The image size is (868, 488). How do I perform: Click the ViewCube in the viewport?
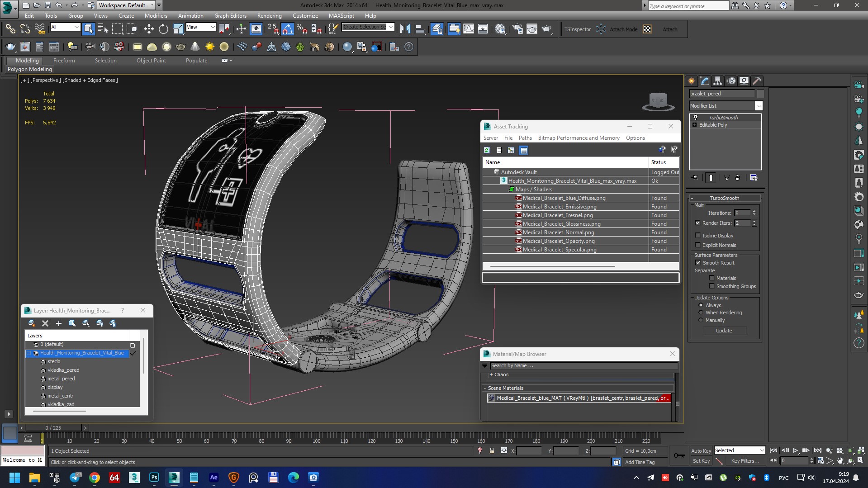pyautogui.click(x=658, y=102)
